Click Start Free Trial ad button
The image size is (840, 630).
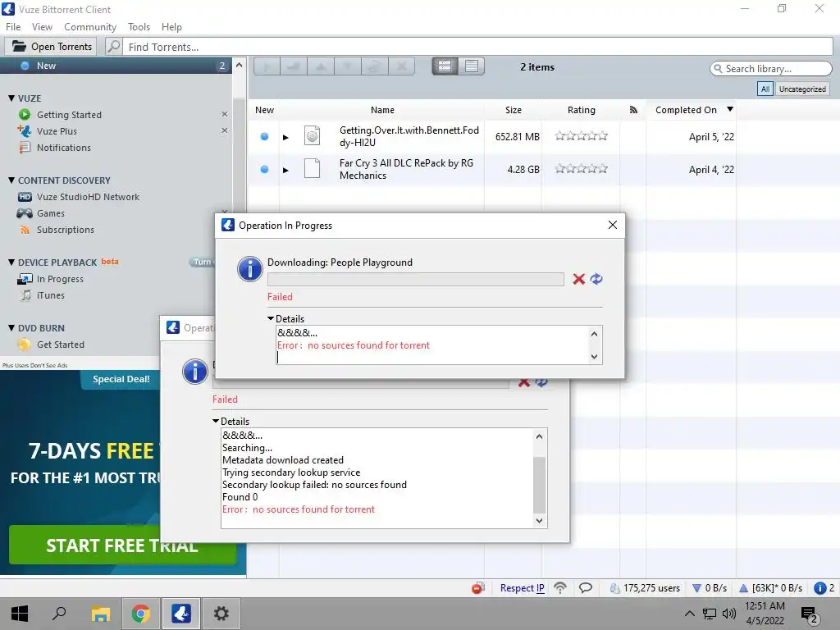122,545
